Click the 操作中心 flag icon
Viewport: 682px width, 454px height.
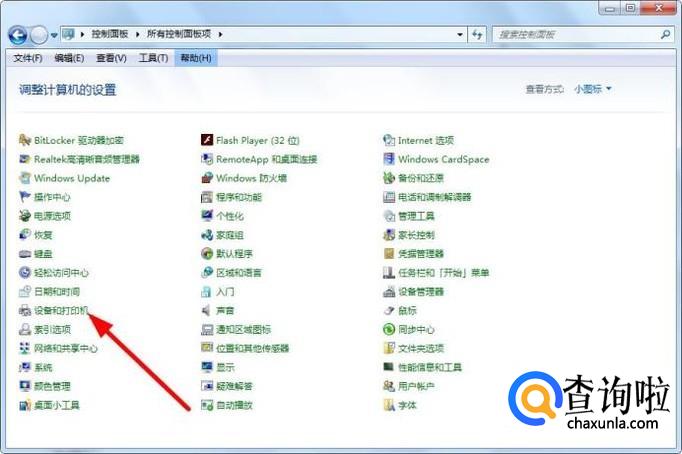(25, 197)
